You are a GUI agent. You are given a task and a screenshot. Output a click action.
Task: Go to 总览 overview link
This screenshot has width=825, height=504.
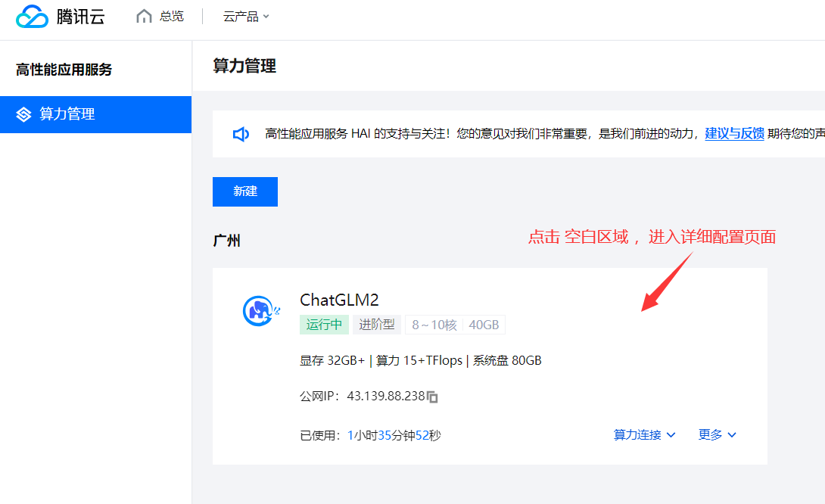pyautogui.click(x=172, y=17)
